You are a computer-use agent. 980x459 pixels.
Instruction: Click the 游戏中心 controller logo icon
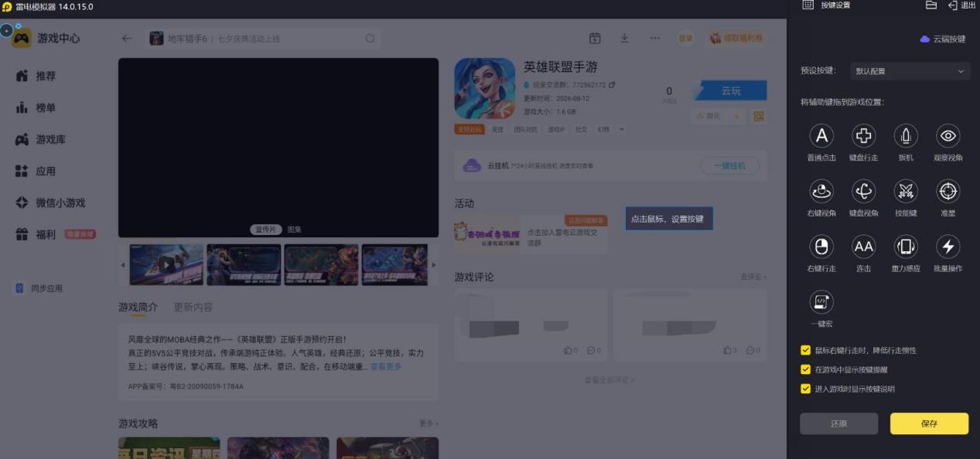click(x=22, y=38)
